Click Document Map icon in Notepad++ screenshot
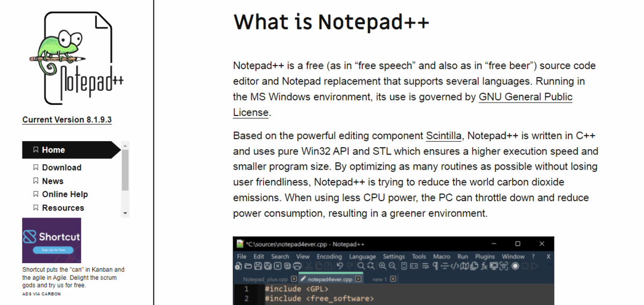This screenshot has height=305, width=644. [x=465, y=266]
